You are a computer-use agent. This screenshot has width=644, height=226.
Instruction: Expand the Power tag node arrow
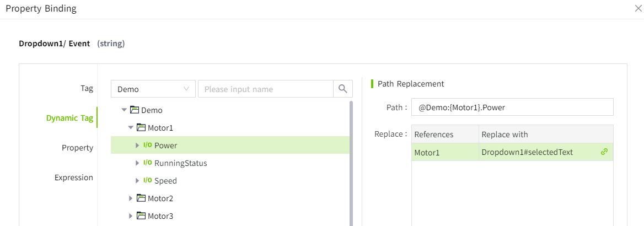coord(137,146)
